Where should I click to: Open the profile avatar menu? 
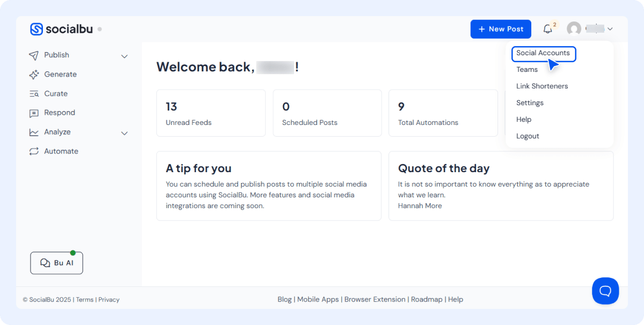574,28
